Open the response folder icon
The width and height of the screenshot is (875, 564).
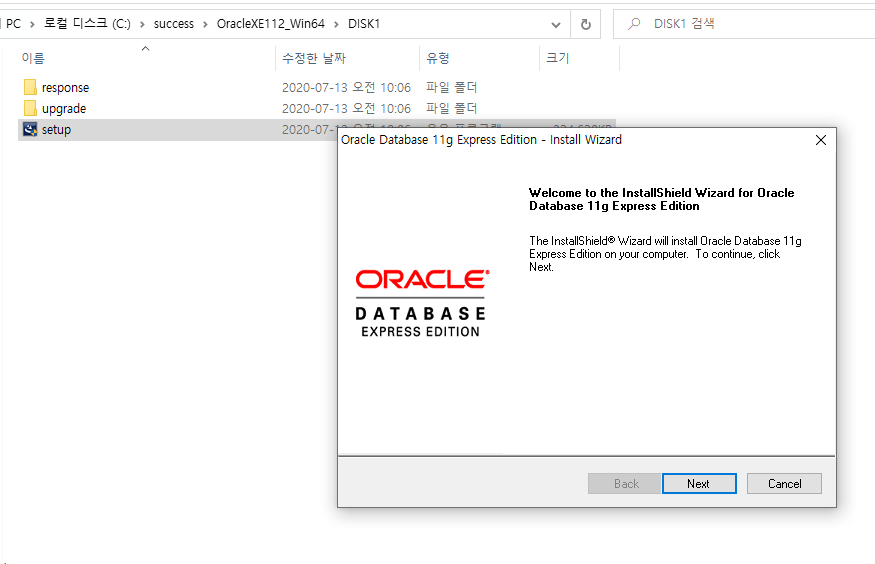pyautogui.click(x=30, y=87)
